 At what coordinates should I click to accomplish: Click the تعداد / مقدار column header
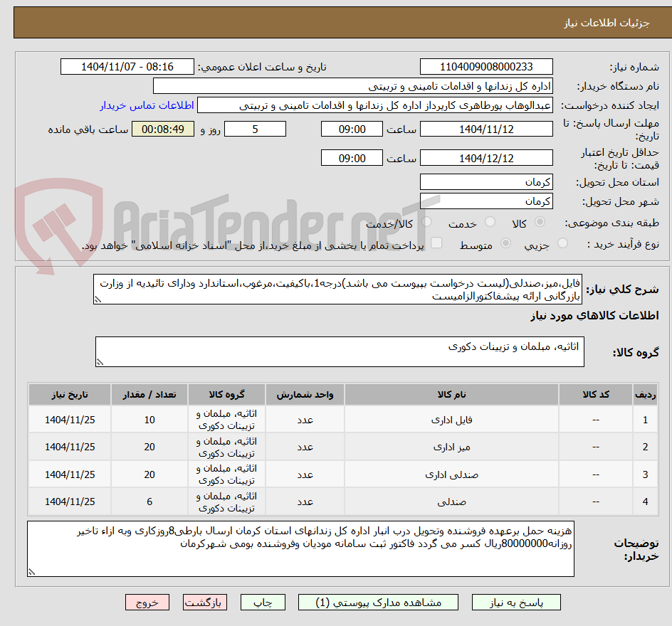coord(149,394)
